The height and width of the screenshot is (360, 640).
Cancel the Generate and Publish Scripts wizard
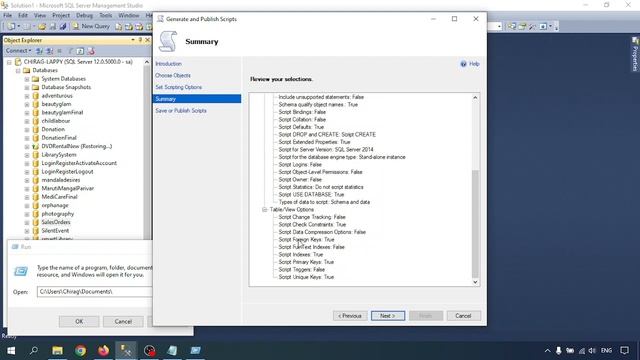point(463,316)
